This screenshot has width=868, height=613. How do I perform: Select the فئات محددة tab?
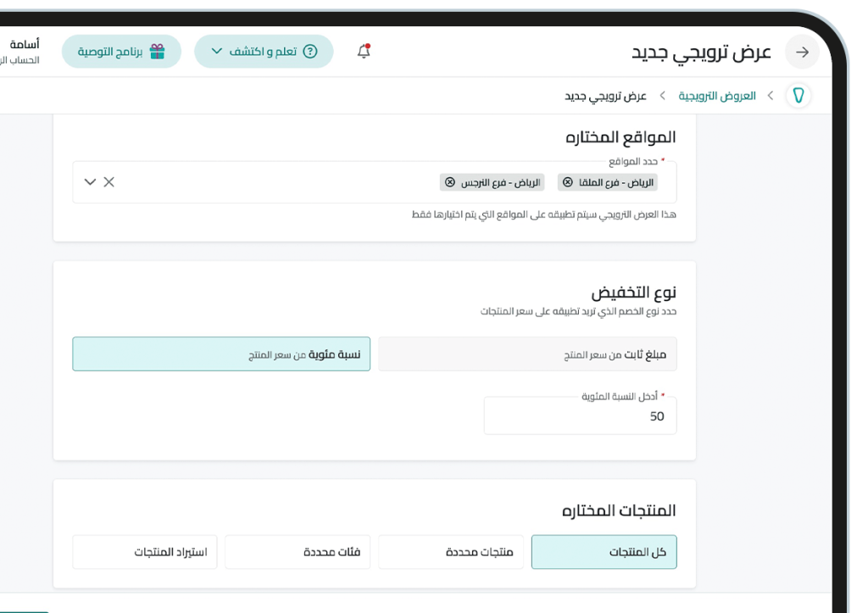tap(298, 551)
